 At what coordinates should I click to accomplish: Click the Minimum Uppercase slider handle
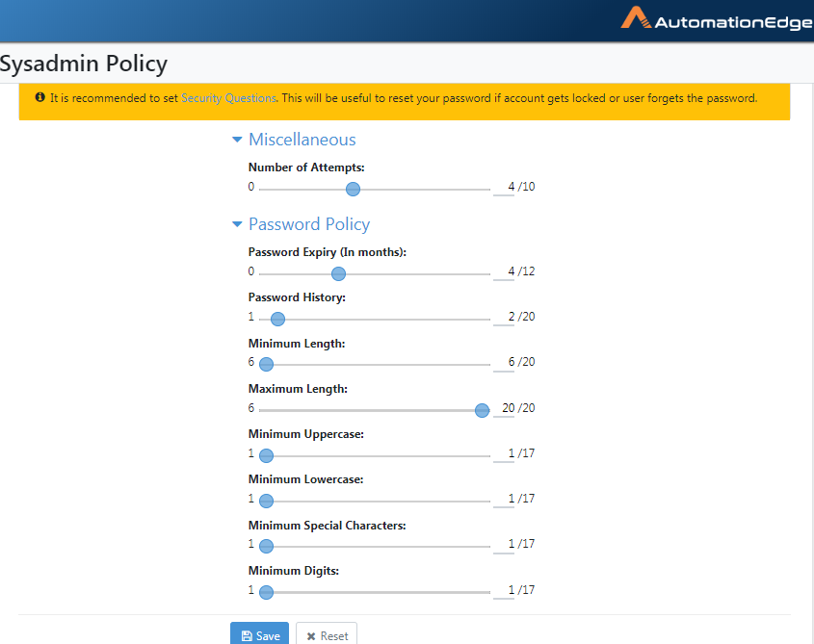coord(266,455)
